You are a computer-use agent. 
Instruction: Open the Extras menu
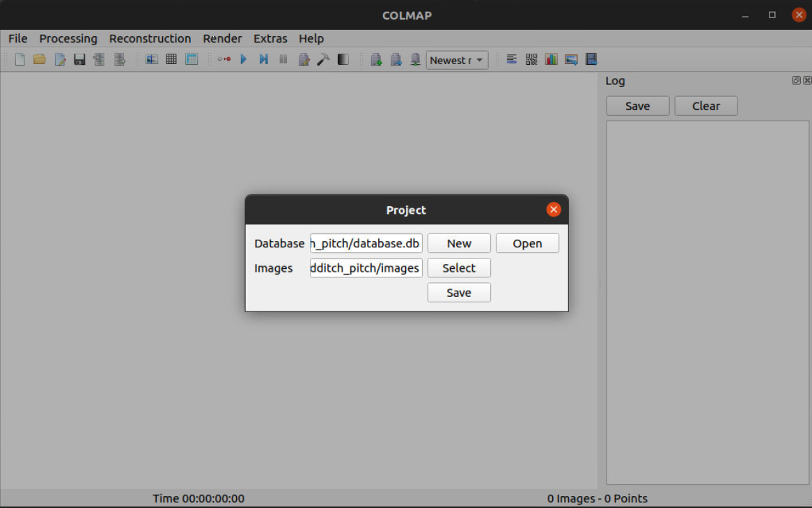click(270, 38)
